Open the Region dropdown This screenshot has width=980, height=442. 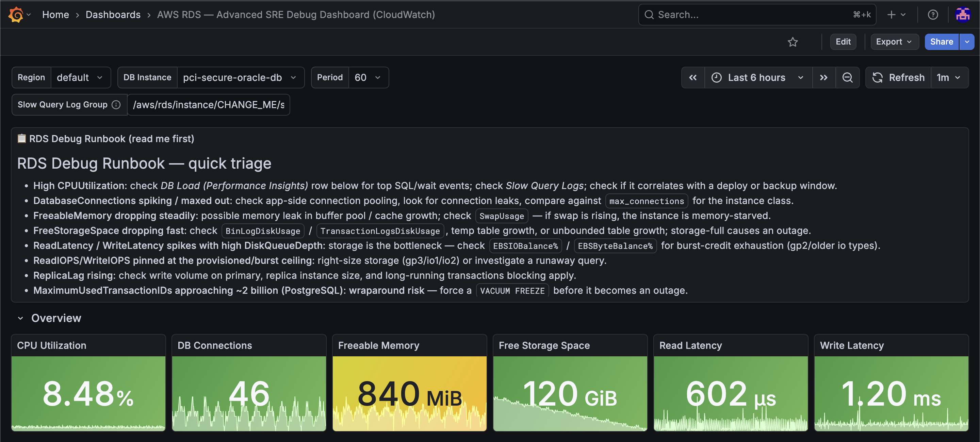[81, 78]
